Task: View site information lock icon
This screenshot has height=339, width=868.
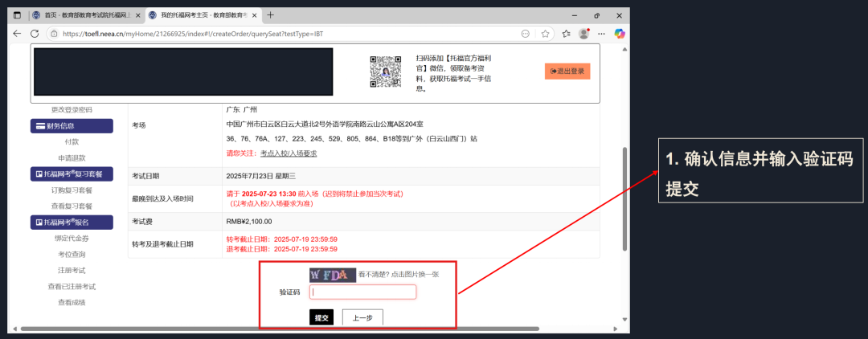Action: coord(54,34)
